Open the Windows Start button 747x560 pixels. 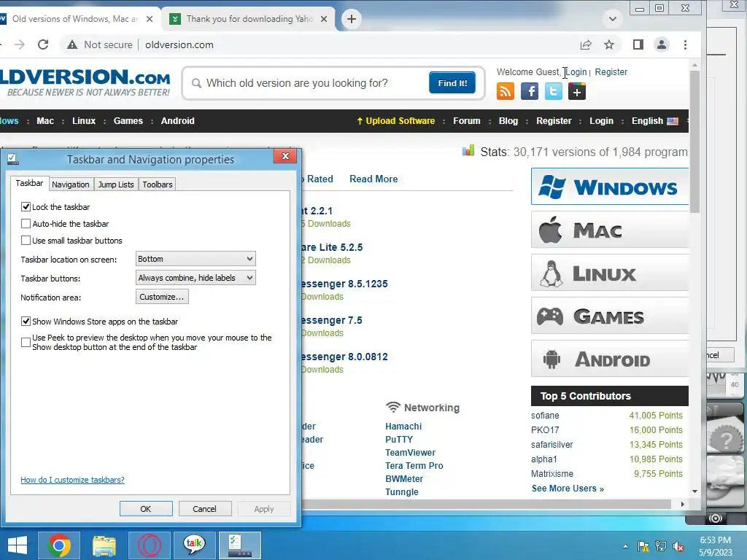tap(18, 545)
